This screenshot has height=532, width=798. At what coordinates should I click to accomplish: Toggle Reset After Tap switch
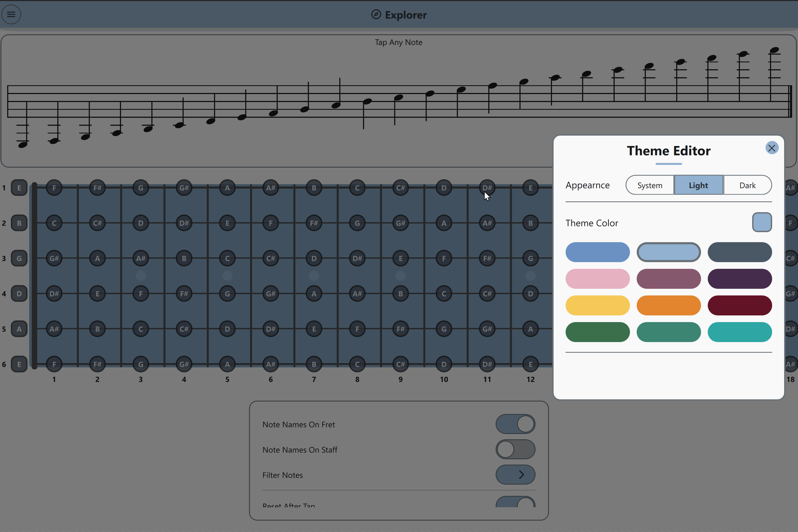(515, 503)
